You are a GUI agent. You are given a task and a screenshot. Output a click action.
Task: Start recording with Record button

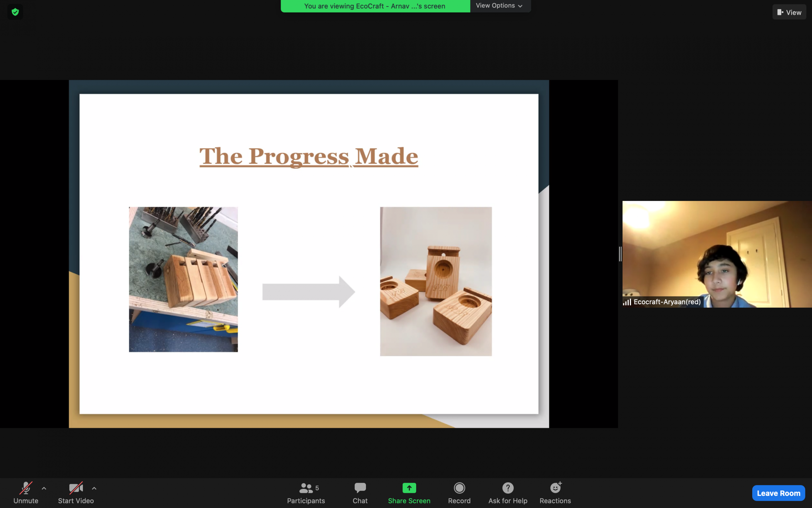pyautogui.click(x=459, y=493)
